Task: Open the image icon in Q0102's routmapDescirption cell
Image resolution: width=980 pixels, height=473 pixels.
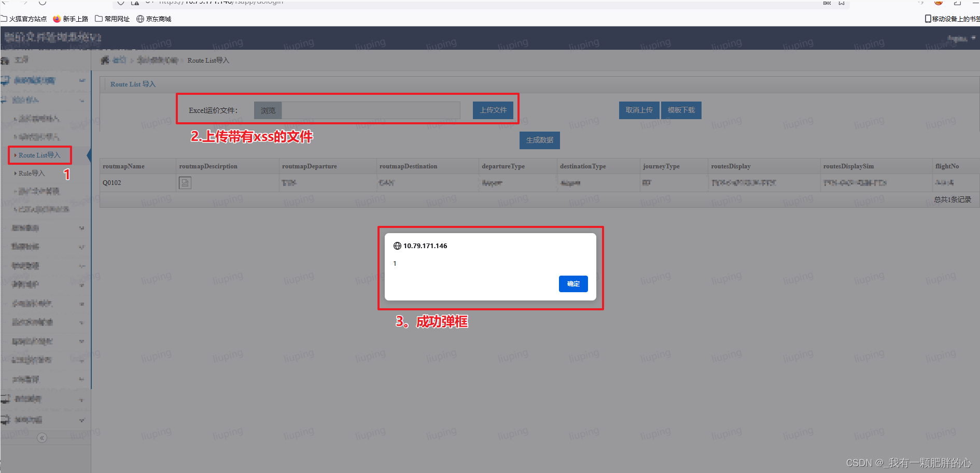Action: [x=185, y=182]
